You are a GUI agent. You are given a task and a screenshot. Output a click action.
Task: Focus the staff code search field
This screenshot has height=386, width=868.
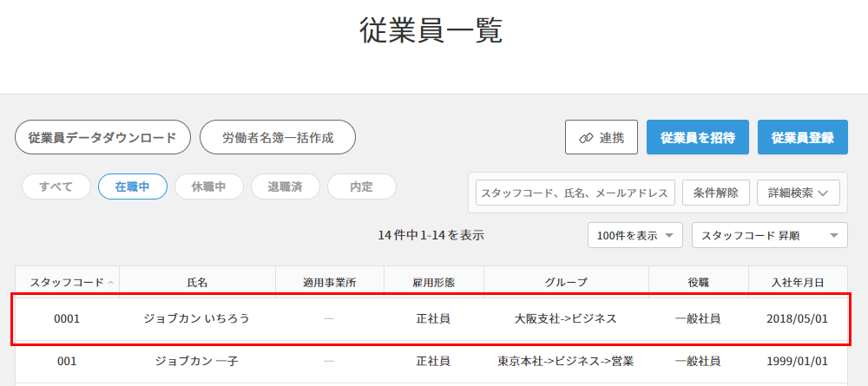(575, 193)
